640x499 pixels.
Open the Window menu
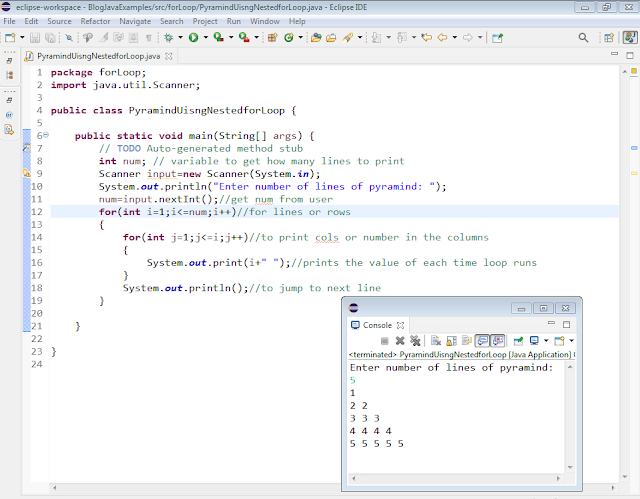click(x=265, y=21)
